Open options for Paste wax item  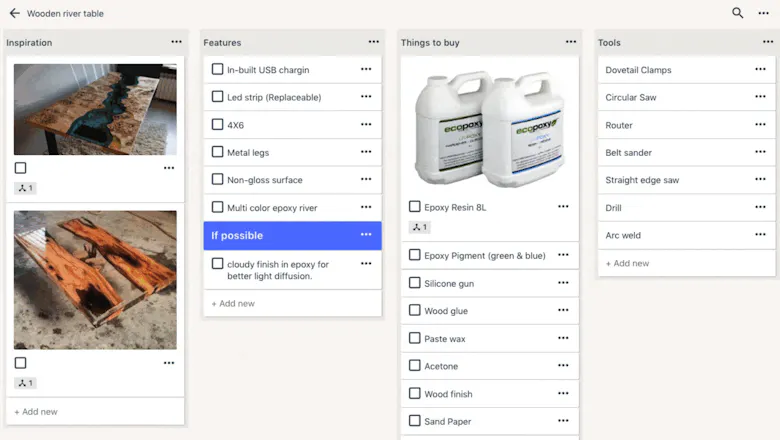coord(563,338)
